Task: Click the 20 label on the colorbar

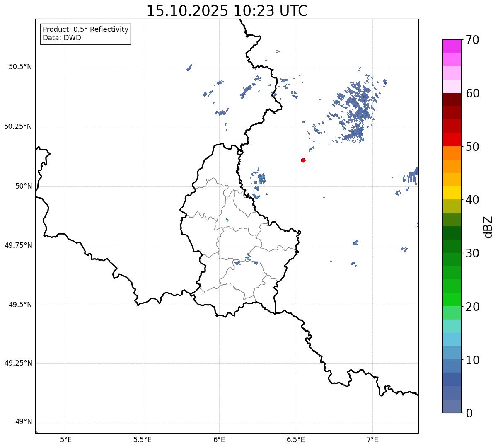Action: (x=472, y=307)
